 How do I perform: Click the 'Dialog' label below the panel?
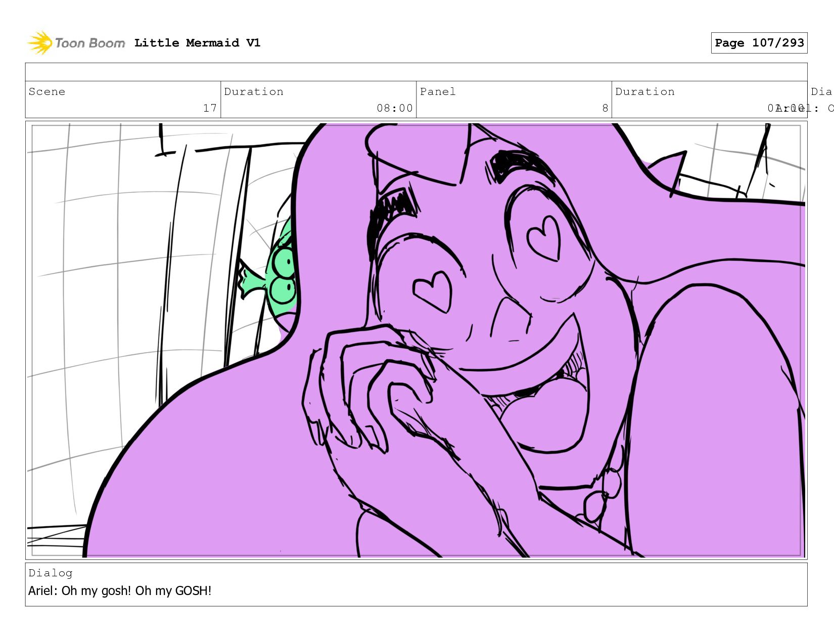51,573
